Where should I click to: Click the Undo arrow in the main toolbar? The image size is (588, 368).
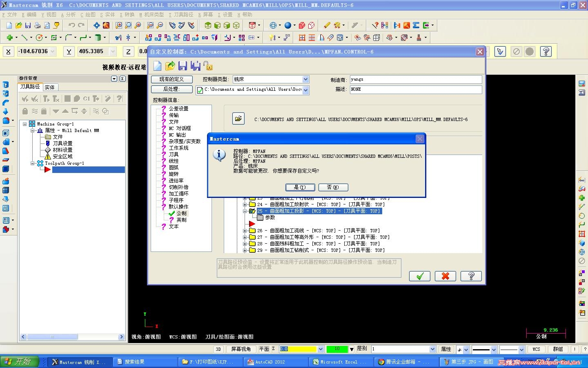click(72, 25)
